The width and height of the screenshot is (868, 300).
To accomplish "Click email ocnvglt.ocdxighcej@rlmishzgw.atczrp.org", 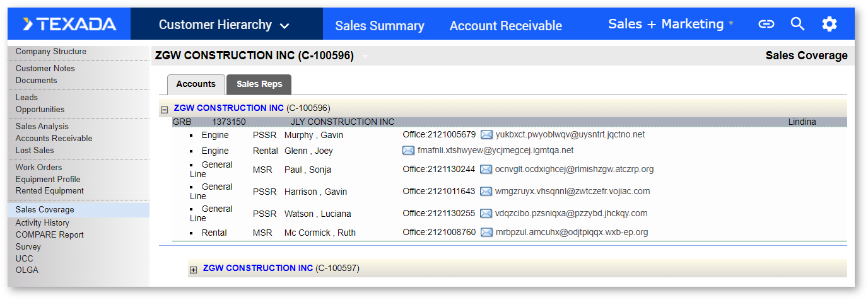I will (x=575, y=169).
